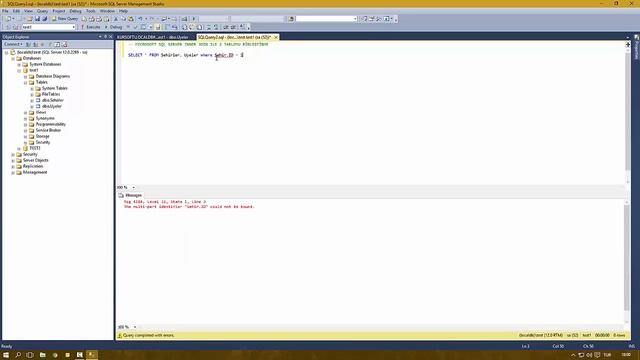Expand the dbo.Uyeler table
Image resolution: width=640 pixels, height=360 pixels.
(x=32, y=107)
